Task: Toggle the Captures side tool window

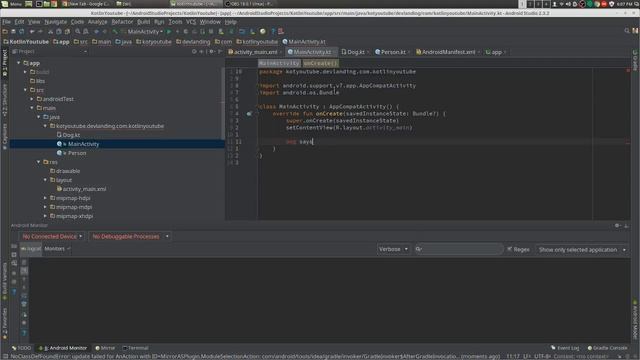Action: 5,136
